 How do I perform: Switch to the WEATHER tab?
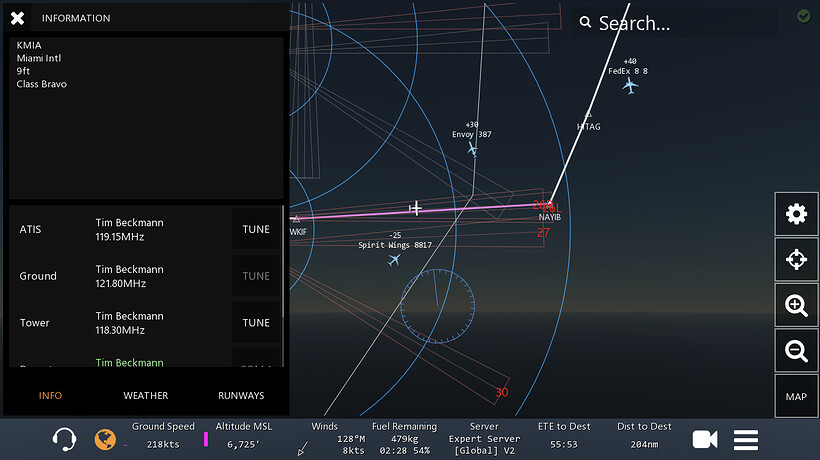tap(145, 395)
